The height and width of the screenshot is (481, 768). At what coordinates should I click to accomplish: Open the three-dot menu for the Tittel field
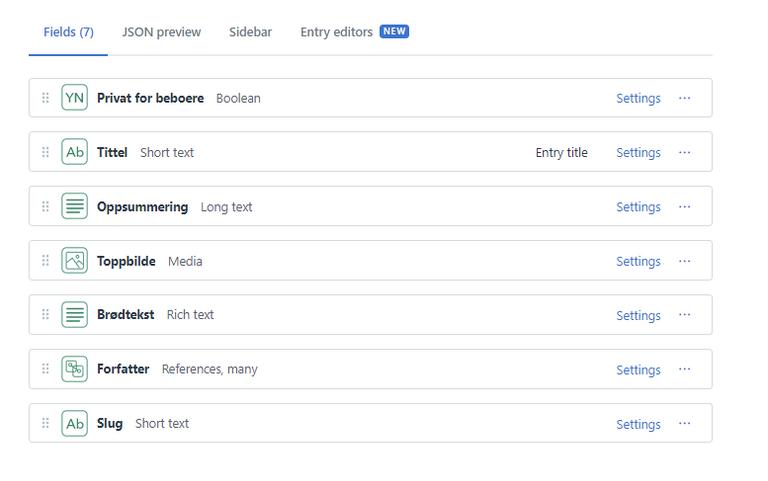685,152
